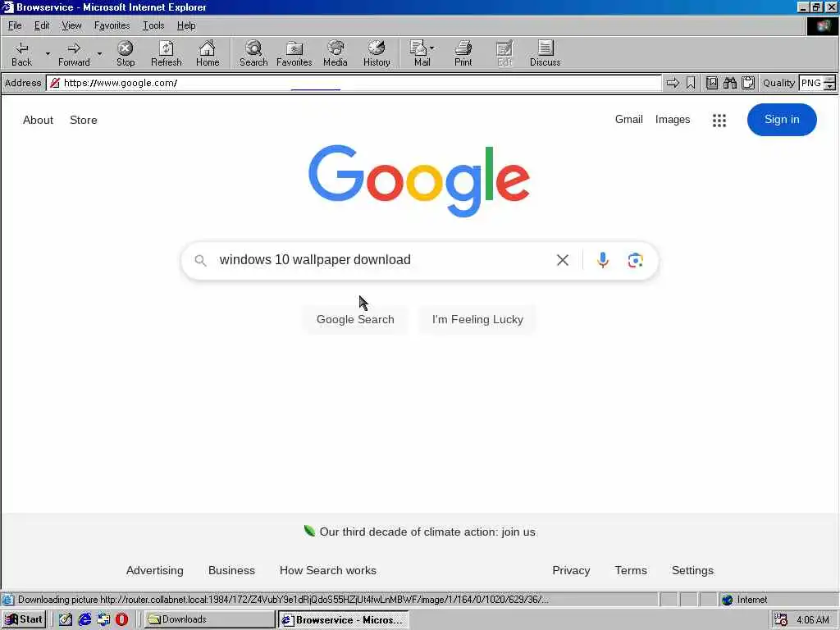The width and height of the screenshot is (840, 630).
Task: Click the Browservice taskbar button
Action: 344,619
